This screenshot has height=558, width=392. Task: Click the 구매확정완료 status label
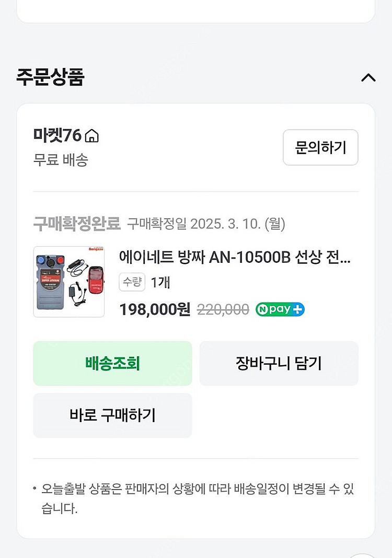[x=76, y=224]
